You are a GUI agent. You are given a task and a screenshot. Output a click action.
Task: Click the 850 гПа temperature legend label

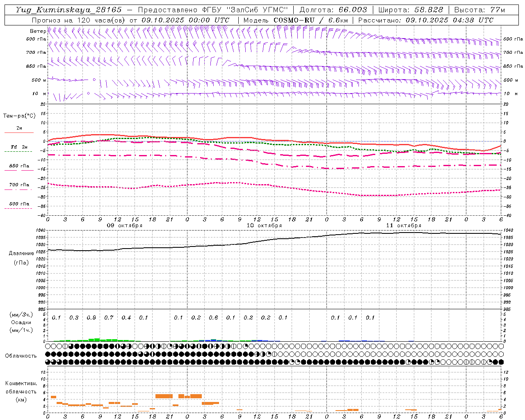tap(19, 166)
